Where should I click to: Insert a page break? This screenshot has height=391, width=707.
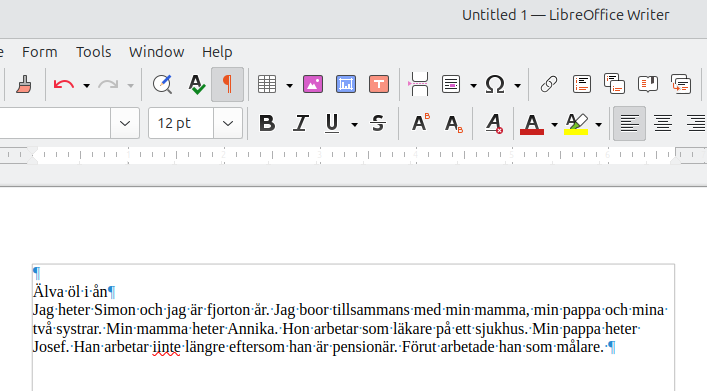419,84
